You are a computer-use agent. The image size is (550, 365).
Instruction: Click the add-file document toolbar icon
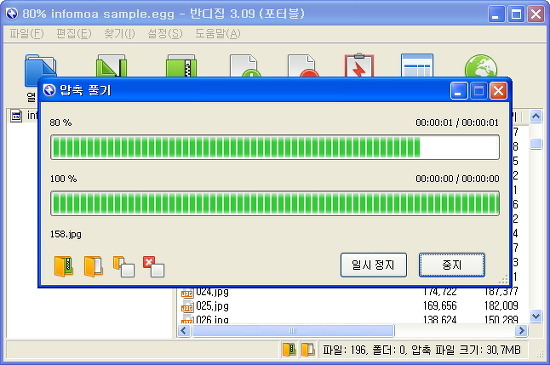(245, 66)
